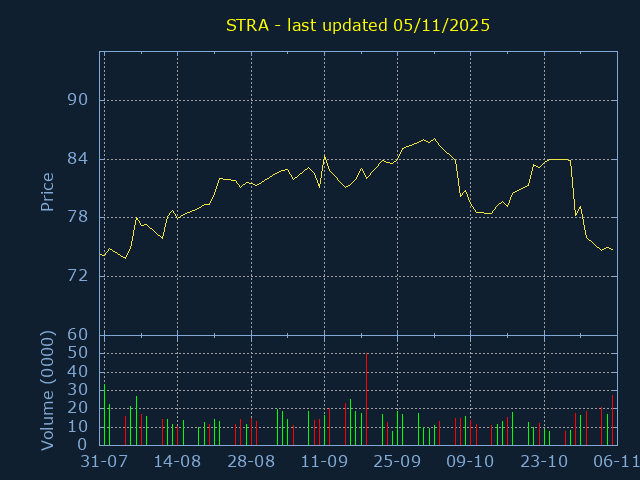Click the 78 price tick label
The width and height of the screenshot is (640, 480).
tap(78, 217)
